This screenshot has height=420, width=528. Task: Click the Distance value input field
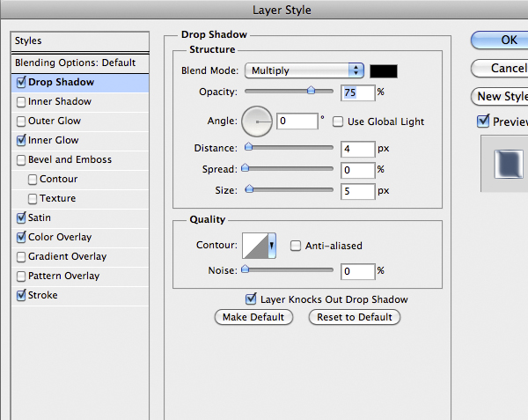(x=357, y=149)
